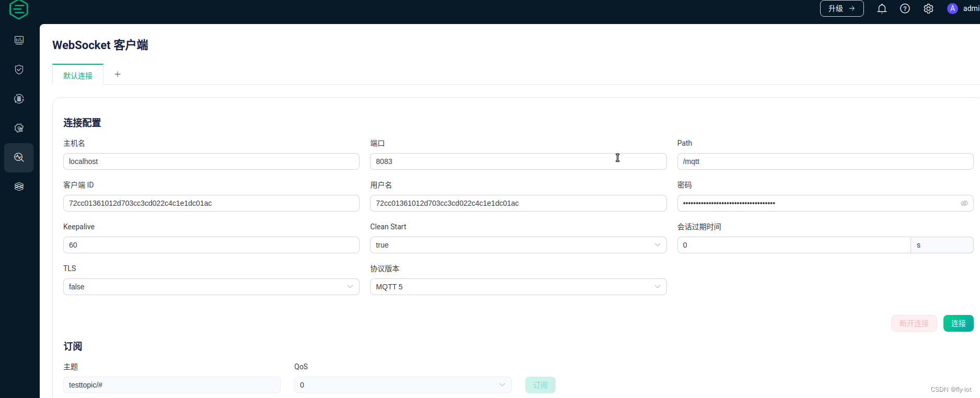Screen dimensions: 980x398
Task: Add a new connection tab
Action: coord(118,74)
